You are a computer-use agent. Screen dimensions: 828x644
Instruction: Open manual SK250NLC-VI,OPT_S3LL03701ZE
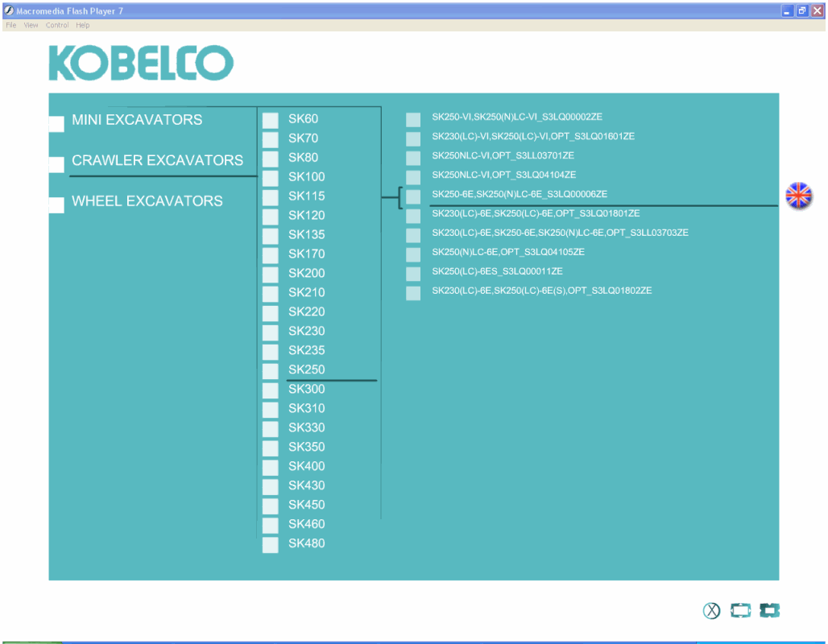503,155
